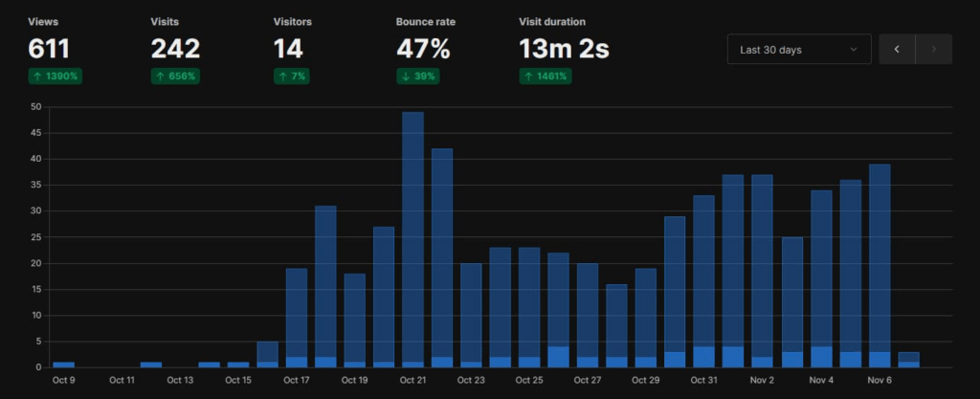980x399 pixels.
Task: Click the Bounce rate 39% decrease badge
Action: tap(419, 76)
